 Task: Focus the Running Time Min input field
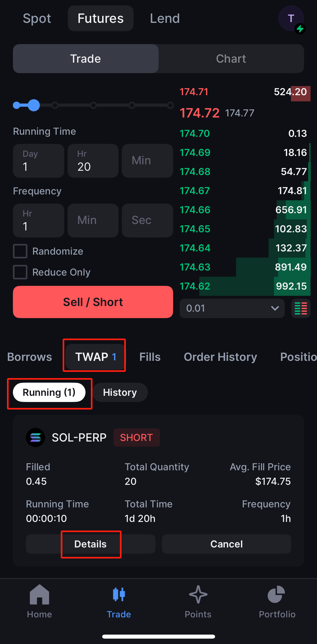click(147, 161)
